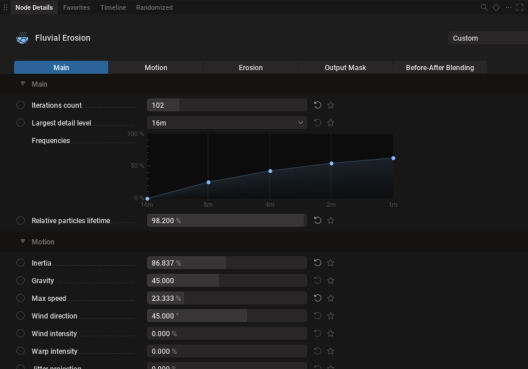Click the fullscreen expand panel icon
This screenshot has width=528, height=369.
tap(520, 7)
